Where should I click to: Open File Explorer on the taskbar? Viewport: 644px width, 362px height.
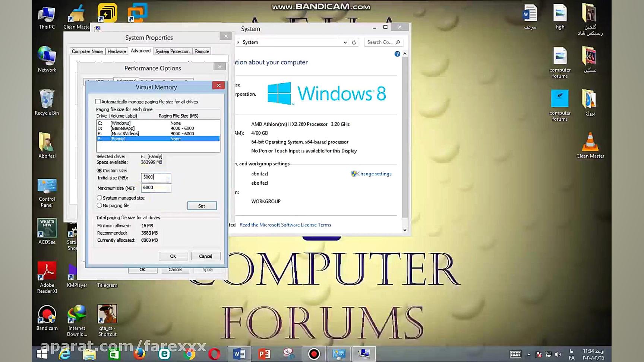click(89, 354)
